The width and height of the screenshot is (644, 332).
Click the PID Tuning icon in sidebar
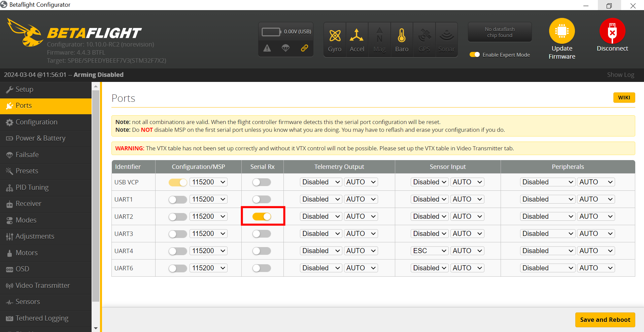click(9, 188)
